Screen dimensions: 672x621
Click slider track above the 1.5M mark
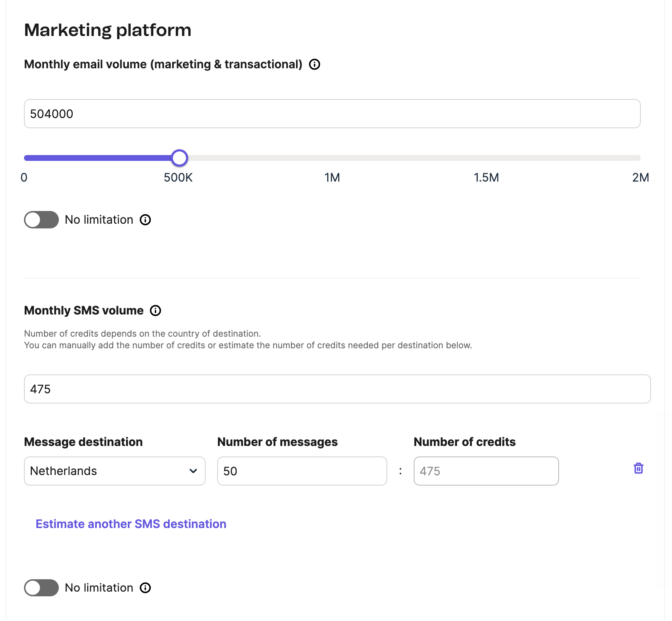pyautogui.click(x=486, y=158)
